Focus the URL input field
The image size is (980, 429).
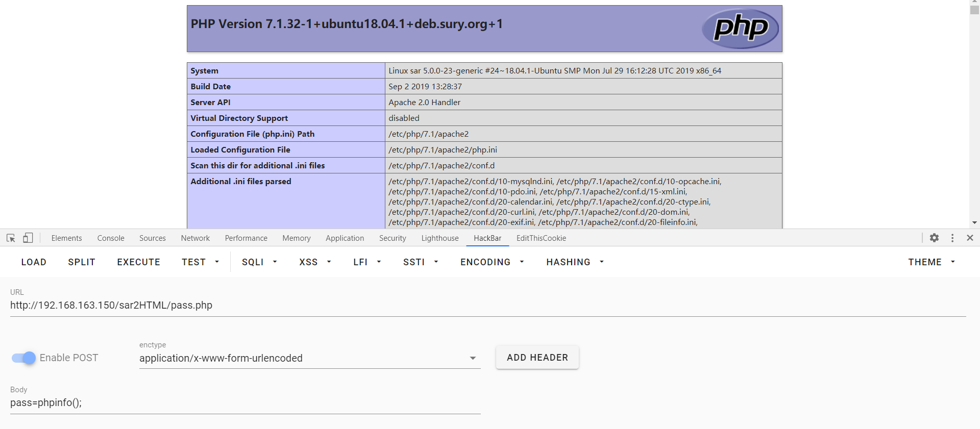(488, 305)
